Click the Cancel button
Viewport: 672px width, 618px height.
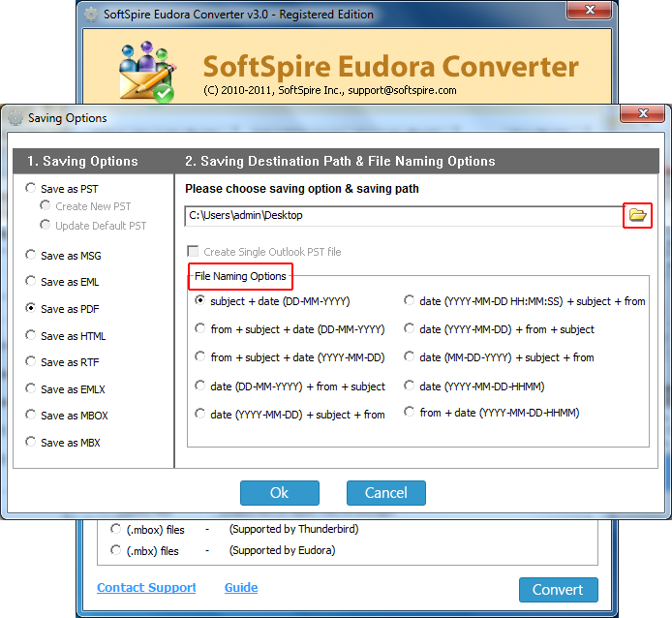[386, 493]
